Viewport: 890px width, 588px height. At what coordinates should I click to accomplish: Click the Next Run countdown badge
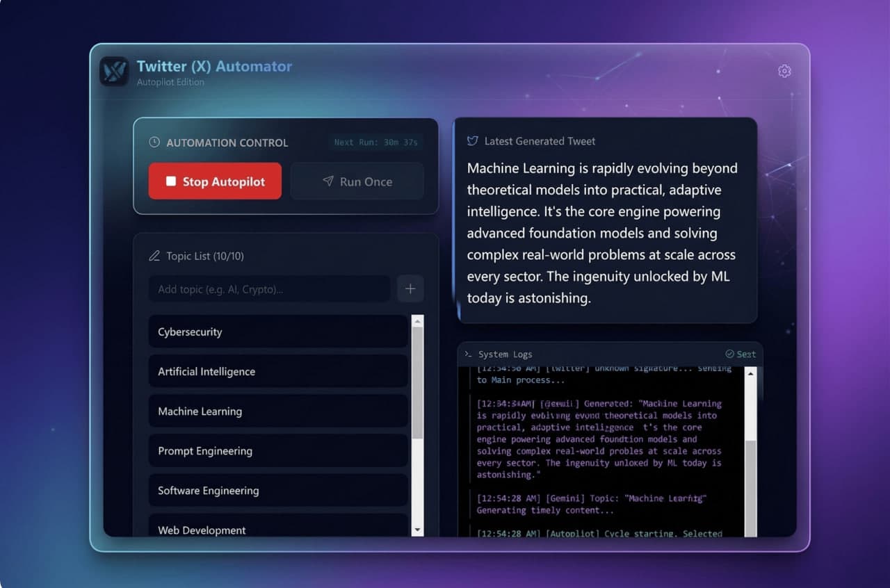[x=376, y=142]
